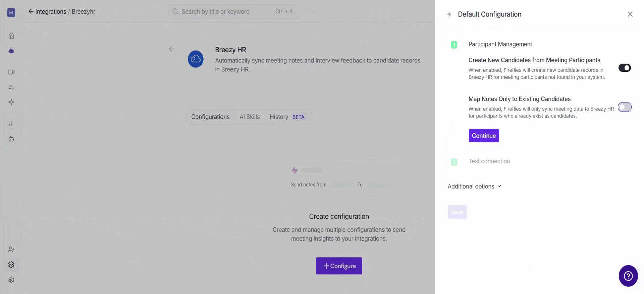
Task: Switch to the Configurations tab
Action: coord(210,117)
